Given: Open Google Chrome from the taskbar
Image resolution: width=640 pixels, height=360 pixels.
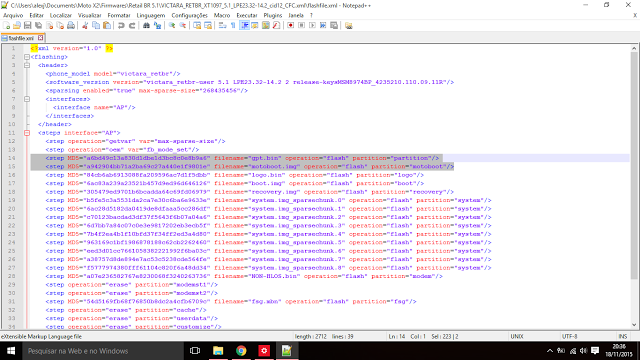Looking at the screenshot, I should tap(241, 351).
